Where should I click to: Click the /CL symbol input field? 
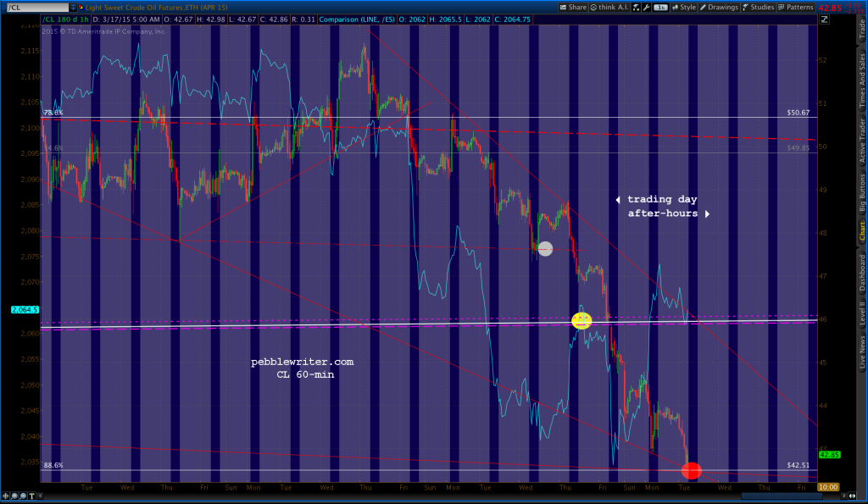point(37,7)
